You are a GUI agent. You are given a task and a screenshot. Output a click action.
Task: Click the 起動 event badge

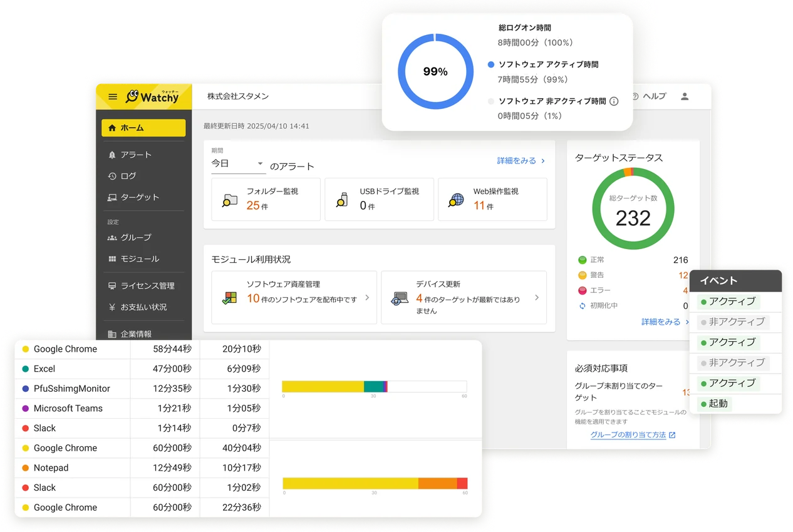pos(714,404)
